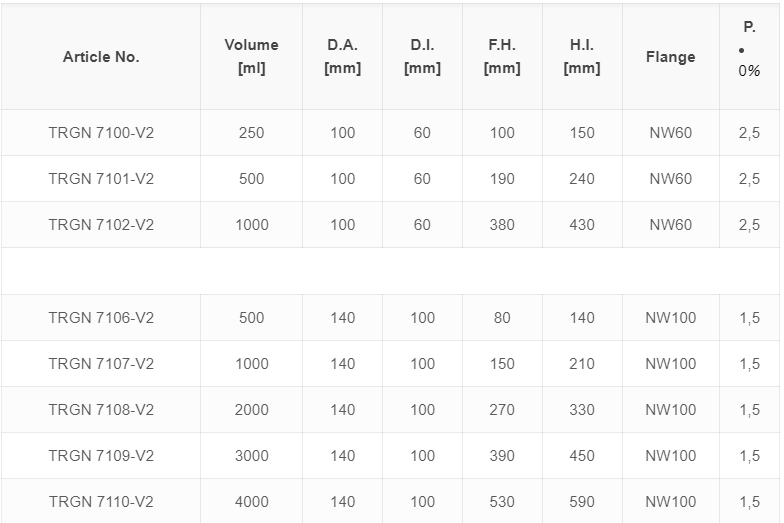Click article TRGN 7100-V2
784x523 pixels.
(x=101, y=133)
